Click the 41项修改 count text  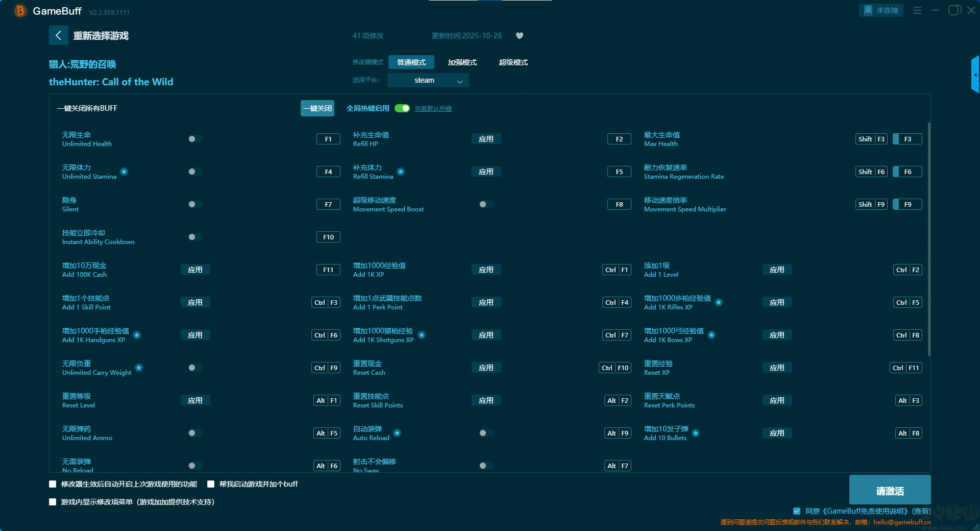tap(368, 36)
